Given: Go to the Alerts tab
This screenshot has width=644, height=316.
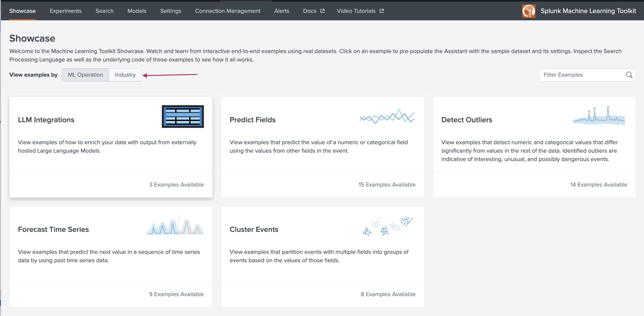Looking at the screenshot, I should coord(282,11).
